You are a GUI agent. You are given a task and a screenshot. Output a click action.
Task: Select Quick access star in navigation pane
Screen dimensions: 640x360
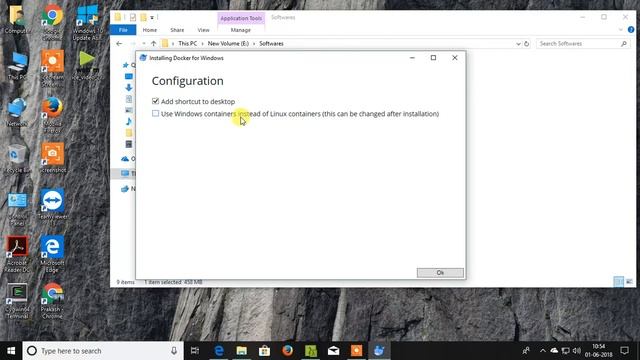point(126,65)
